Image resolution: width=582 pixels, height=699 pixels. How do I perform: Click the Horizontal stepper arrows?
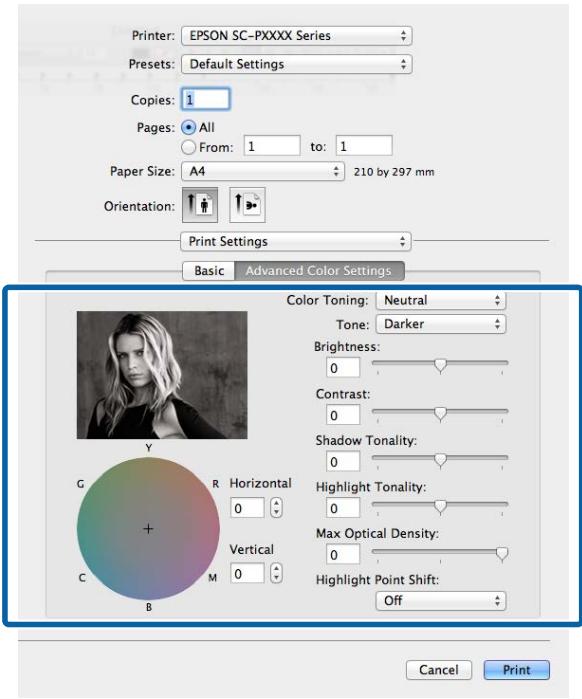pos(276,508)
